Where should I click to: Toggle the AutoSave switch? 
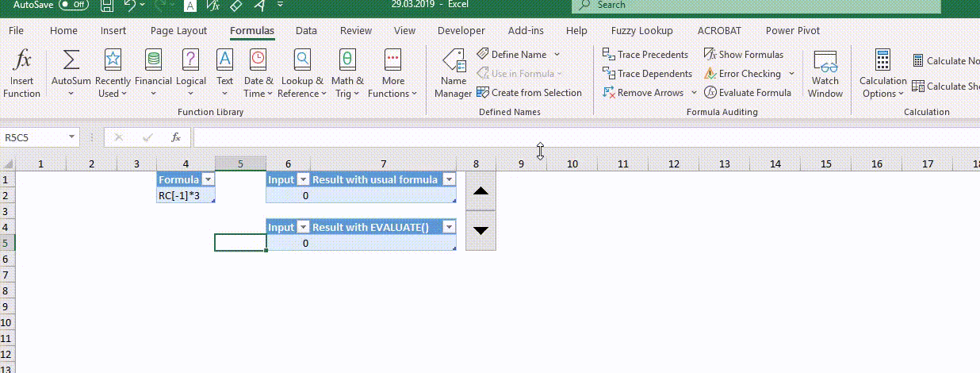tap(74, 5)
